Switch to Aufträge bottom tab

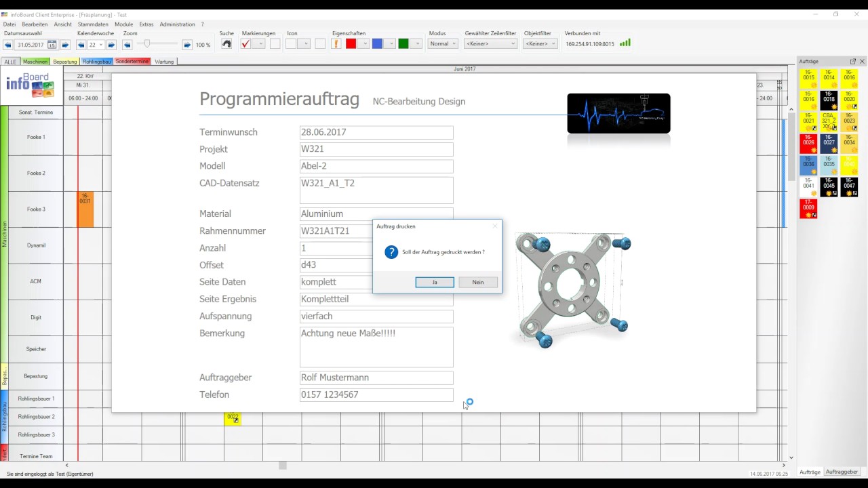tap(810, 472)
